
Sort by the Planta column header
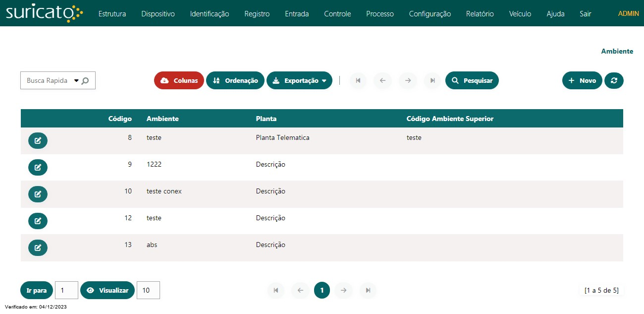pyautogui.click(x=266, y=119)
